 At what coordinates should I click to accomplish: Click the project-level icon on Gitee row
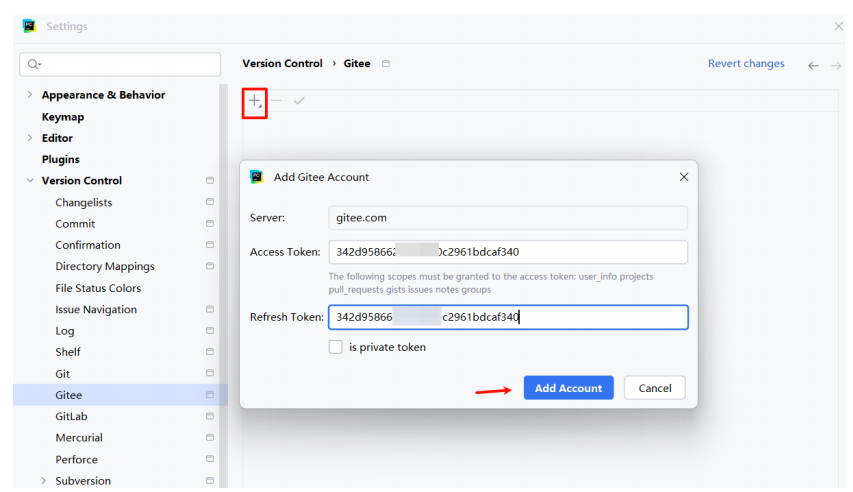point(210,395)
